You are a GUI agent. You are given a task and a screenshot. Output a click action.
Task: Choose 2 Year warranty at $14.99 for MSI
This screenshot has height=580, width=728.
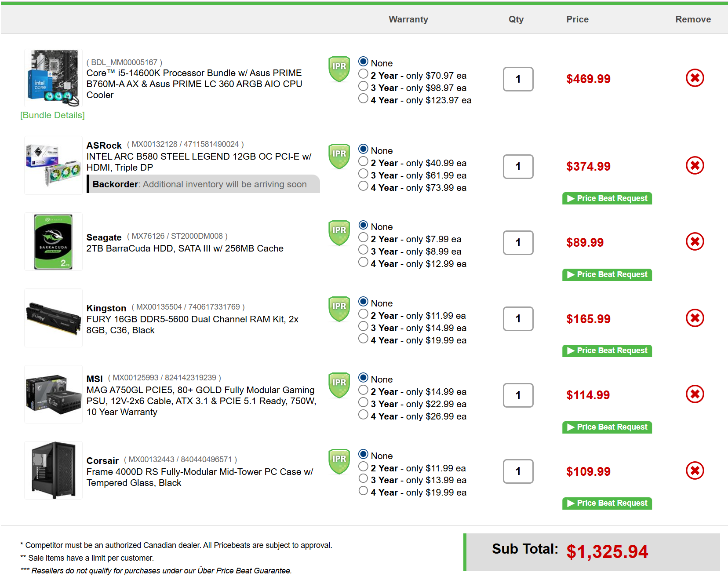click(363, 390)
